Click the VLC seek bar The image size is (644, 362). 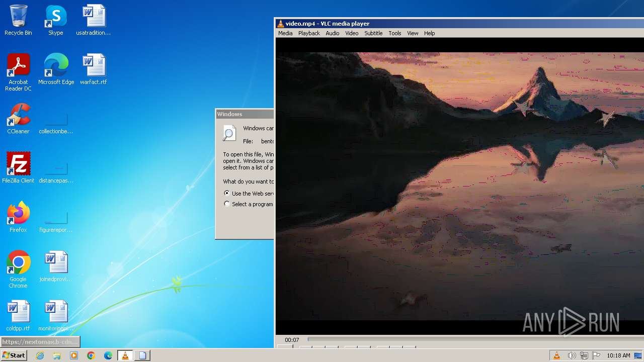[475, 340]
